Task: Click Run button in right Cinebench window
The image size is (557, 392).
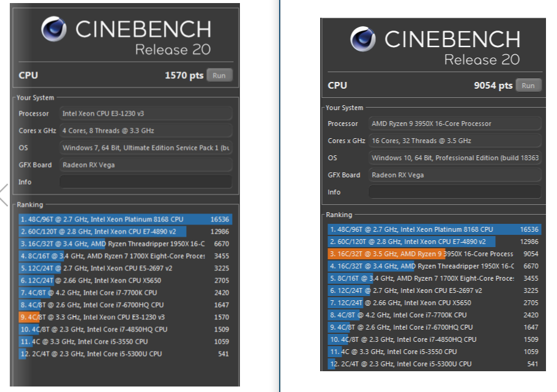Action: pos(528,85)
